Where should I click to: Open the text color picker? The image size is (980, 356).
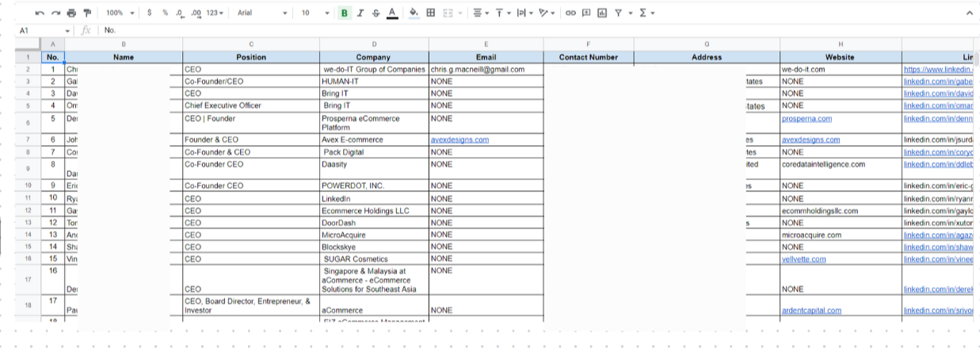tap(392, 13)
